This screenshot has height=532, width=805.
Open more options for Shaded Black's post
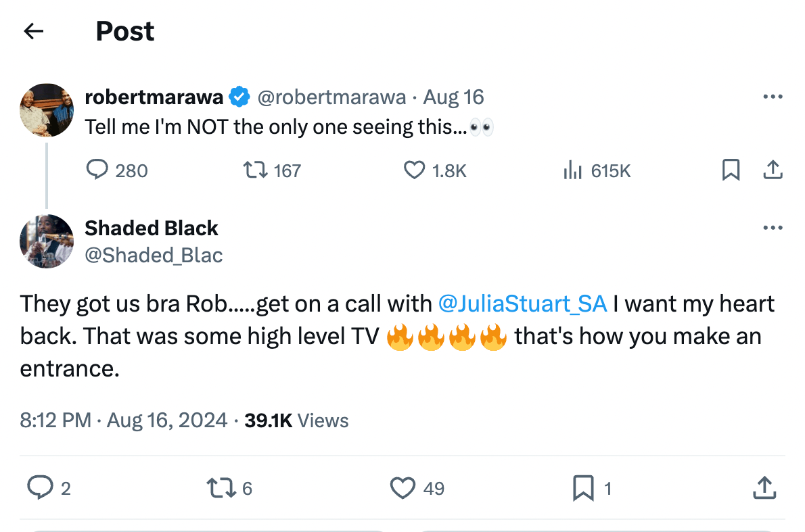pyautogui.click(x=773, y=228)
